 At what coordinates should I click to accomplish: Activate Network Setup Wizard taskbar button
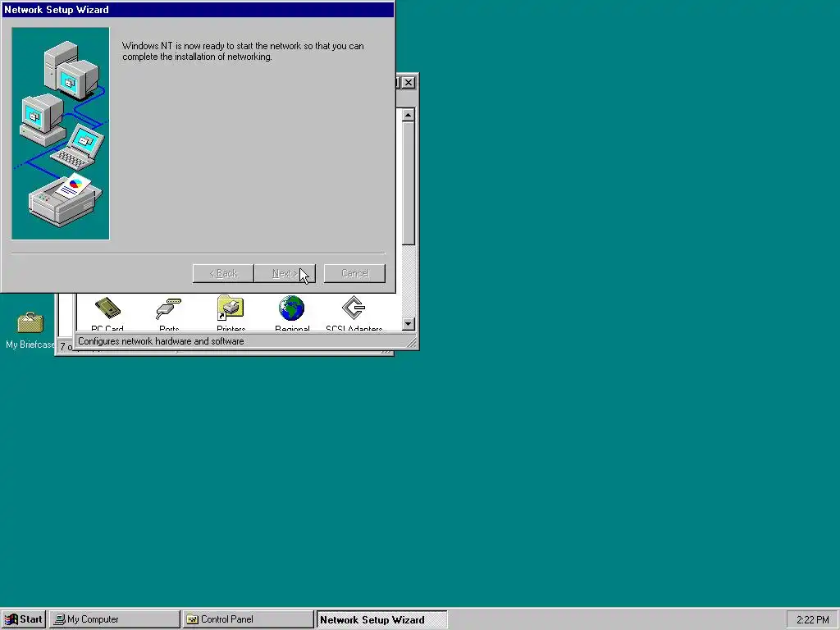point(381,619)
